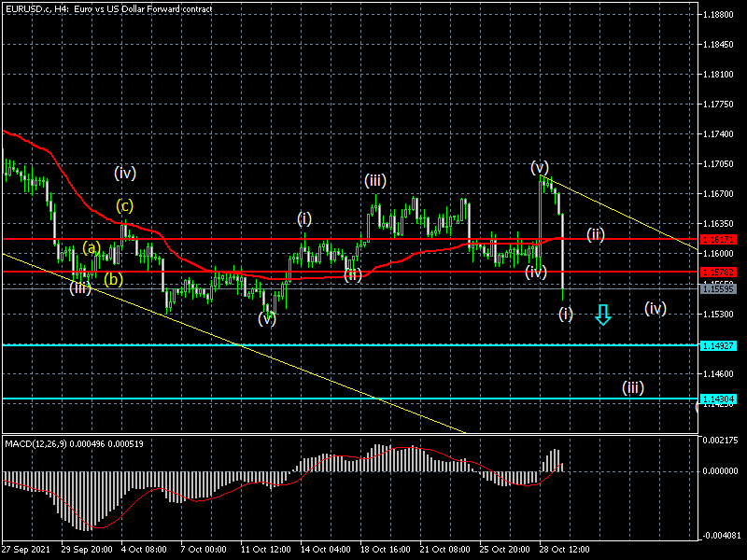747x560 pixels.
Task: Click the red 1.15782 price label
Action: point(723,272)
